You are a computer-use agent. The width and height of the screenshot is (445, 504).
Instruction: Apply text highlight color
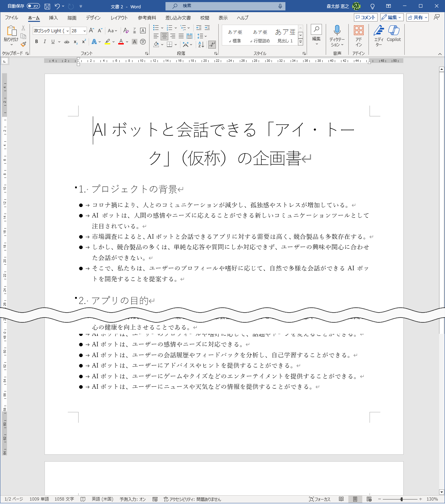click(x=108, y=41)
